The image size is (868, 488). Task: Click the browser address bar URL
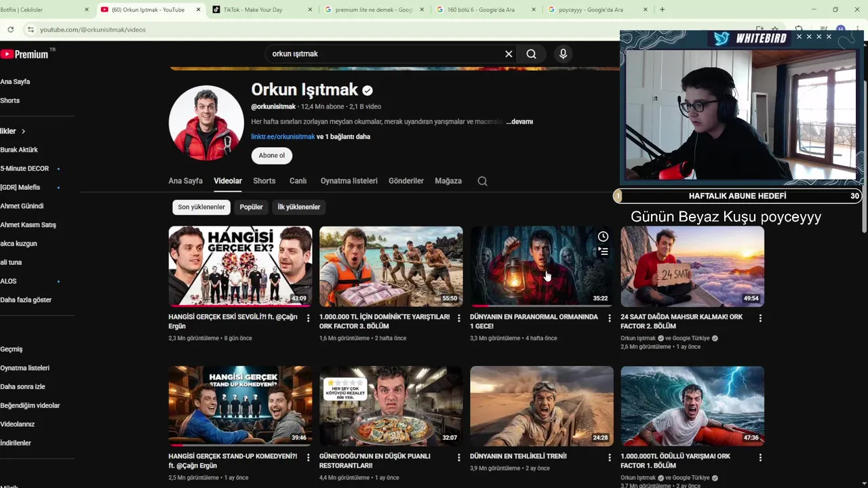coord(93,30)
